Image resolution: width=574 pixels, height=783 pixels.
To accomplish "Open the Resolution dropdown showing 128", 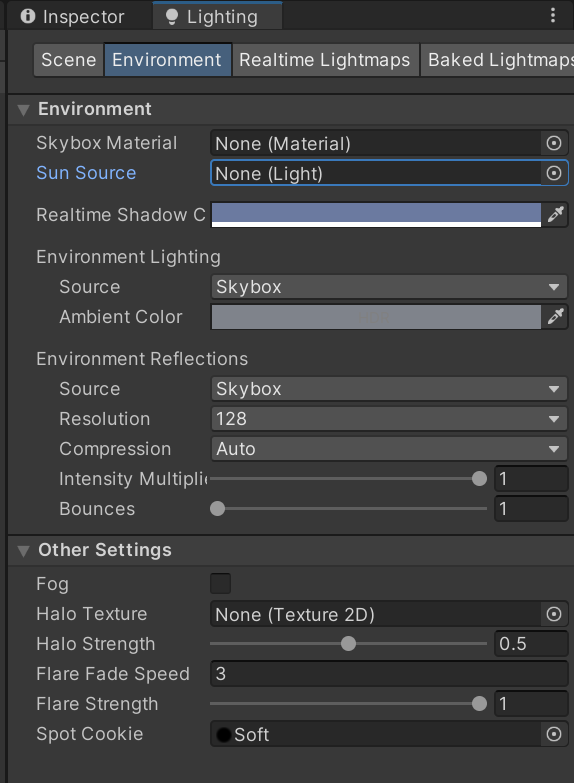I will [x=389, y=418].
